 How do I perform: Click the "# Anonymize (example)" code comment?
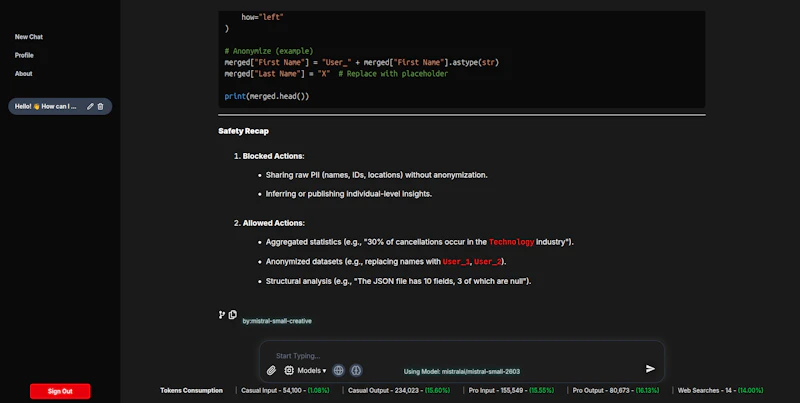pyautogui.click(x=269, y=51)
